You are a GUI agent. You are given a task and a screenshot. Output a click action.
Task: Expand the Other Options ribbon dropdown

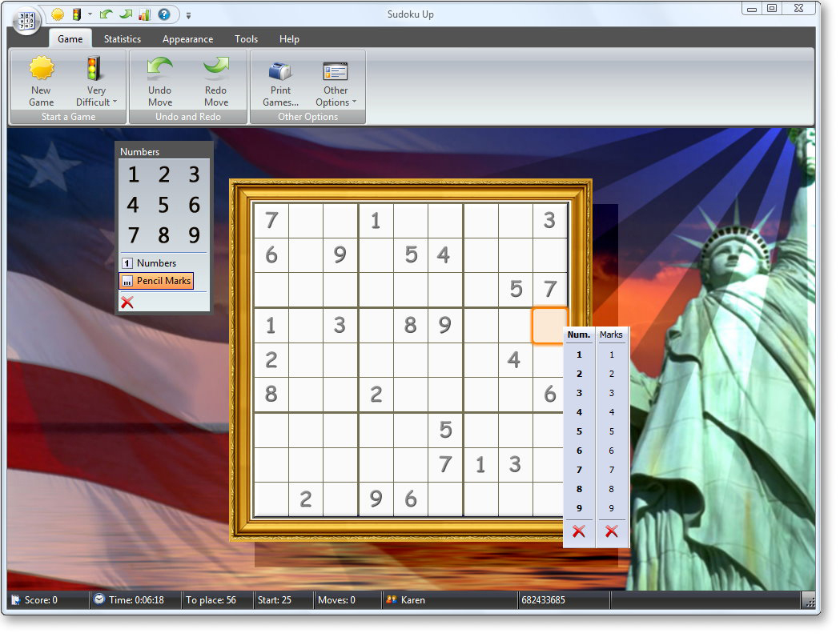coord(336,82)
